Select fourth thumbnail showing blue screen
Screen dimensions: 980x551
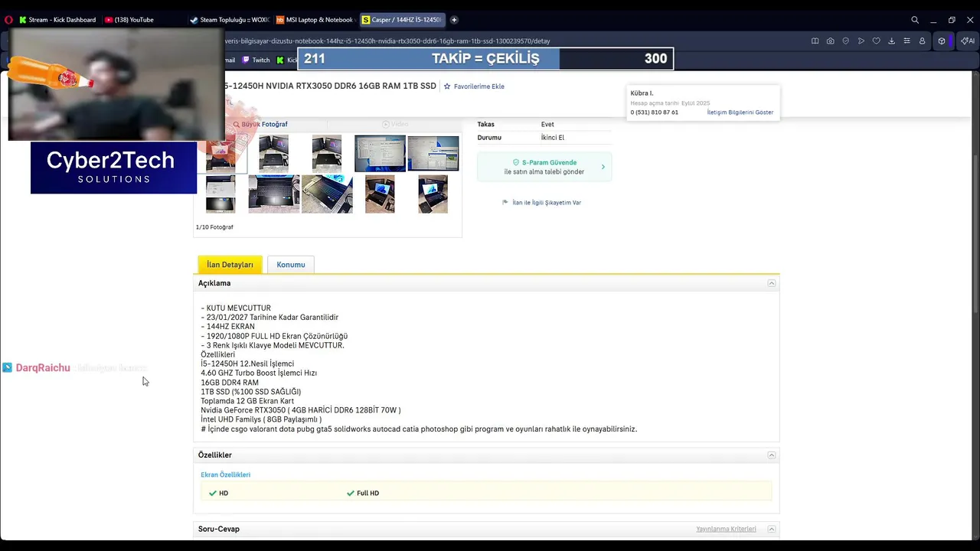pyautogui.click(x=380, y=153)
